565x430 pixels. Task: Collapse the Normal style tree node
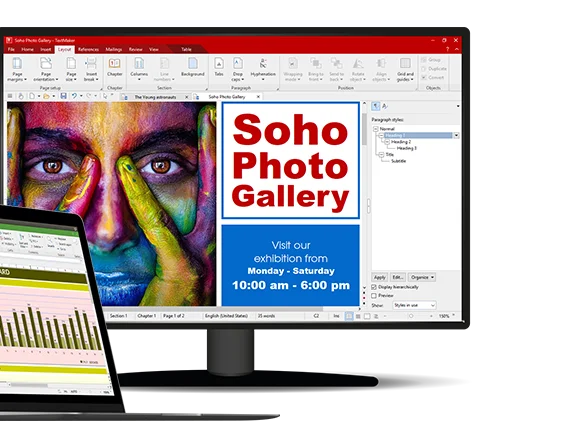coord(375,129)
